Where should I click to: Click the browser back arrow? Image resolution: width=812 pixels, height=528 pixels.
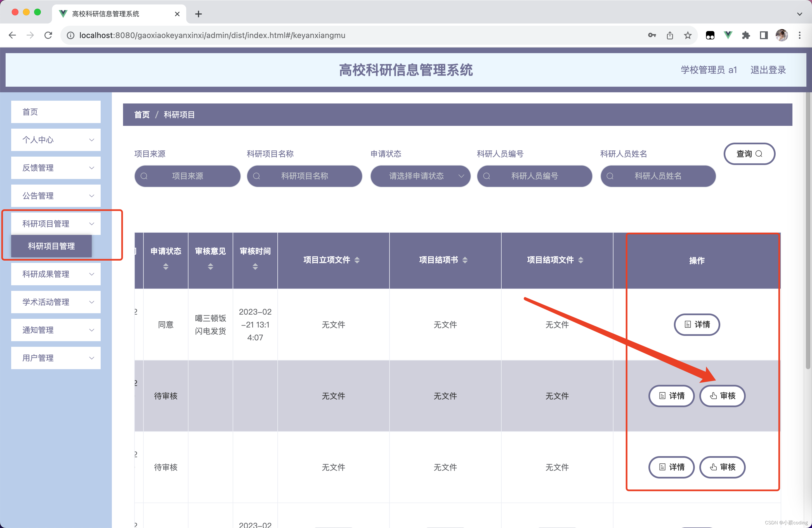12,35
